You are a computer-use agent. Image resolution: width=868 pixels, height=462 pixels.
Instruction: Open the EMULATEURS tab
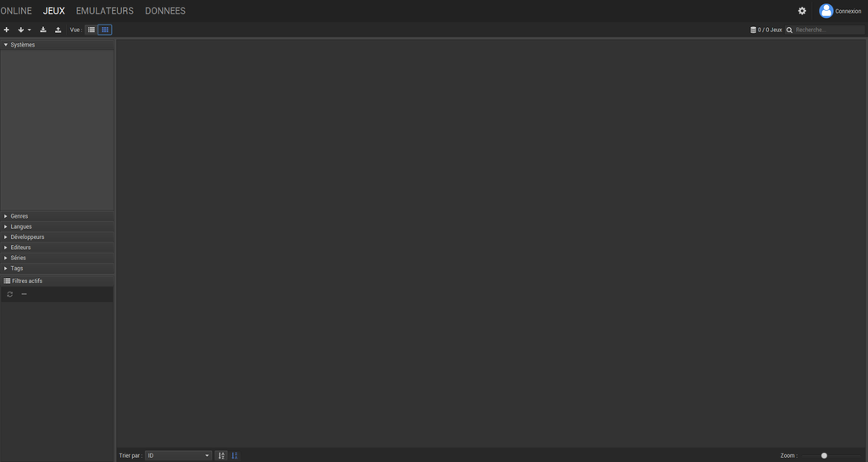[104, 10]
